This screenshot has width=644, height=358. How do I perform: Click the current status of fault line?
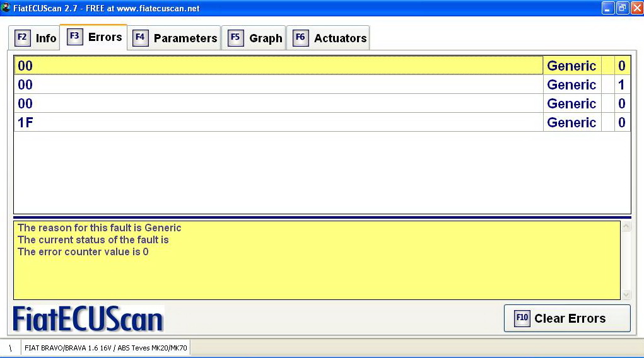(x=93, y=240)
